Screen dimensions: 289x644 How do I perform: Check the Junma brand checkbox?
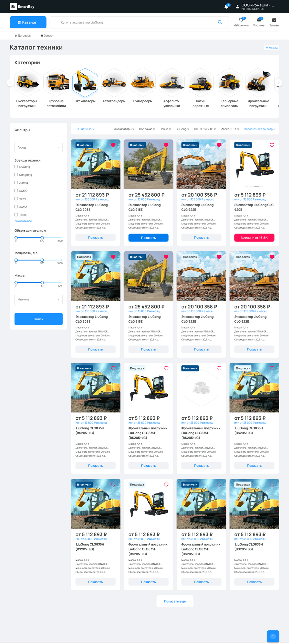(16, 183)
